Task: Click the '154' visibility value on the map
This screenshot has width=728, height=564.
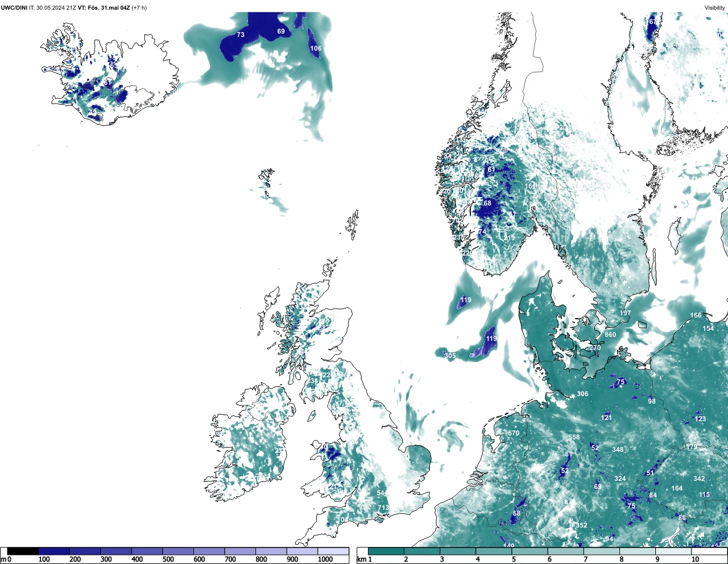Action: [x=708, y=328]
